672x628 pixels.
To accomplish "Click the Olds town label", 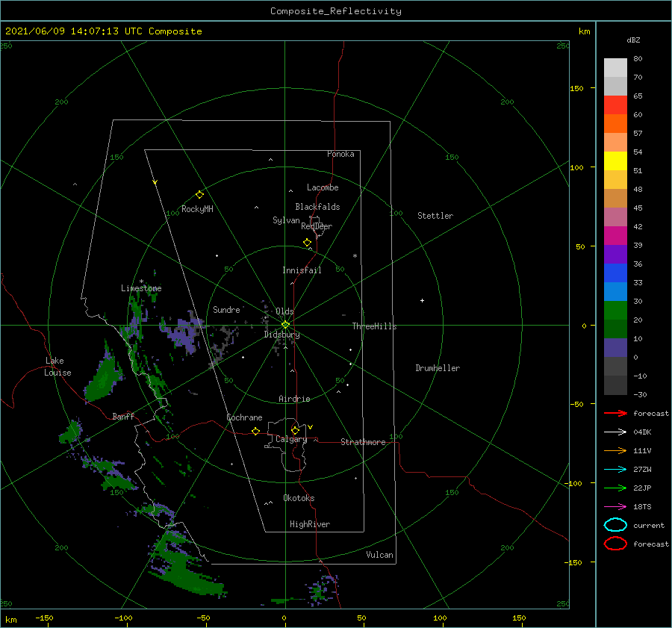I will (284, 311).
